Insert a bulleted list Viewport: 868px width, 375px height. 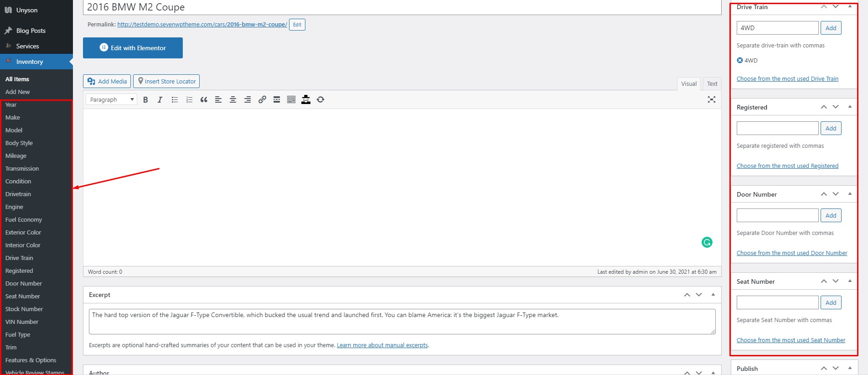click(175, 99)
